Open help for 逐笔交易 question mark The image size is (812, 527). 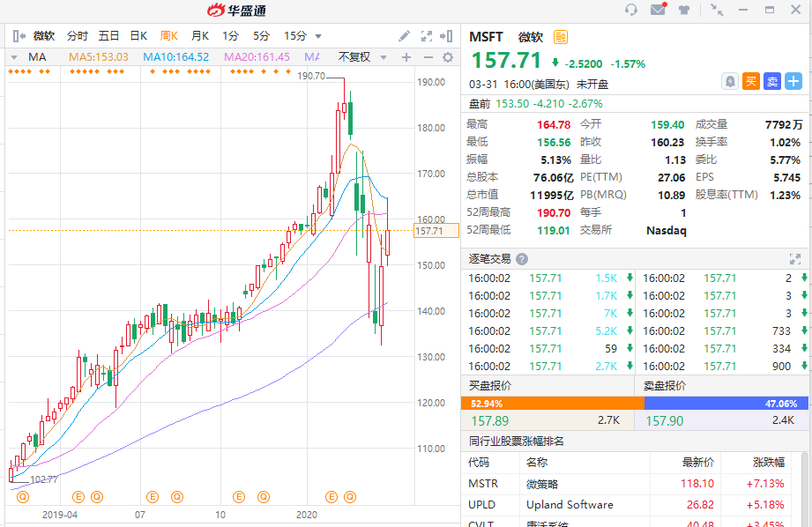click(522, 259)
